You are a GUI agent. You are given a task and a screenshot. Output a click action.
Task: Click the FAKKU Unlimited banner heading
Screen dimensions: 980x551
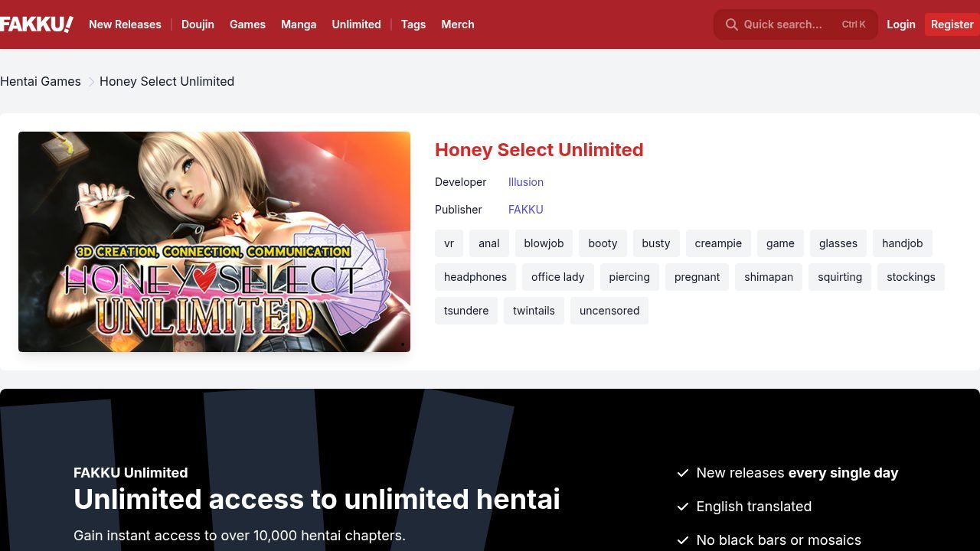coord(131,473)
